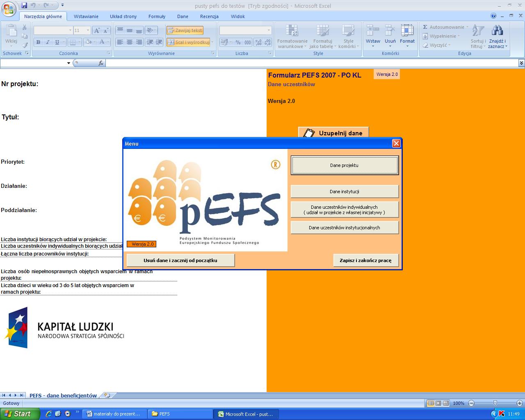
Task: Open the Widok ribbon tab
Action: click(x=238, y=16)
